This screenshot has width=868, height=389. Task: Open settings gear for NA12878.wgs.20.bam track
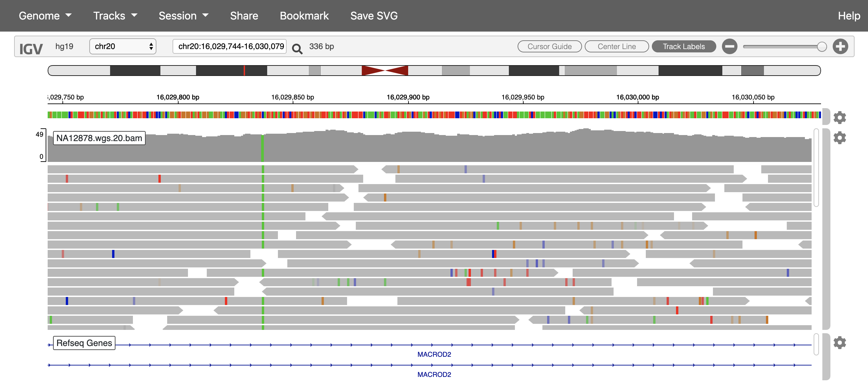pos(840,138)
